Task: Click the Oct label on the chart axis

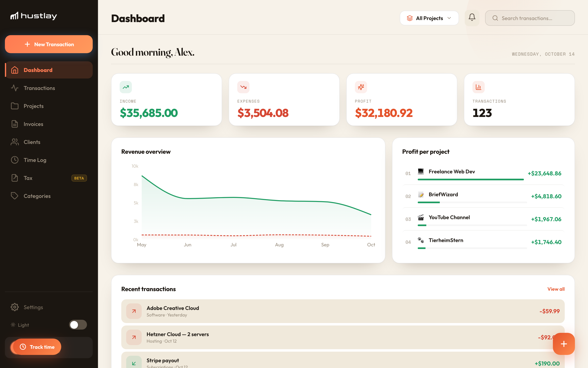Action: pos(371,245)
